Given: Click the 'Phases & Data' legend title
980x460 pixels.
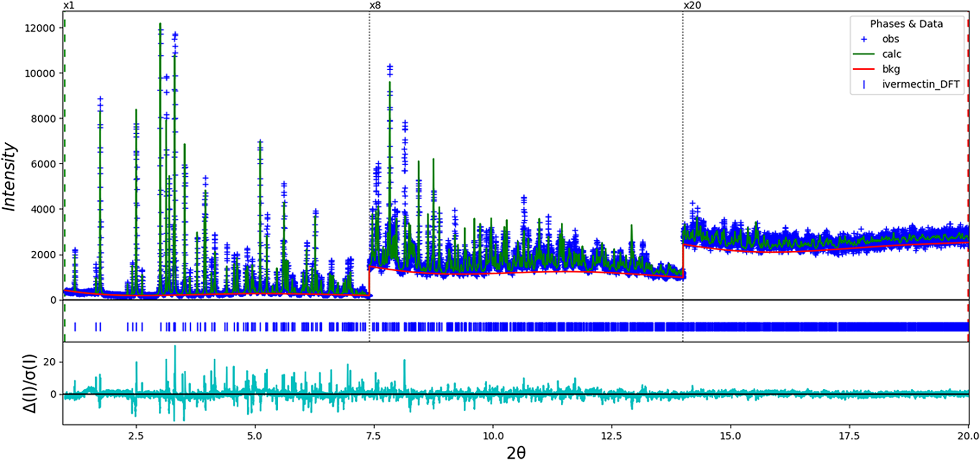Looking at the screenshot, I should coord(906,24).
